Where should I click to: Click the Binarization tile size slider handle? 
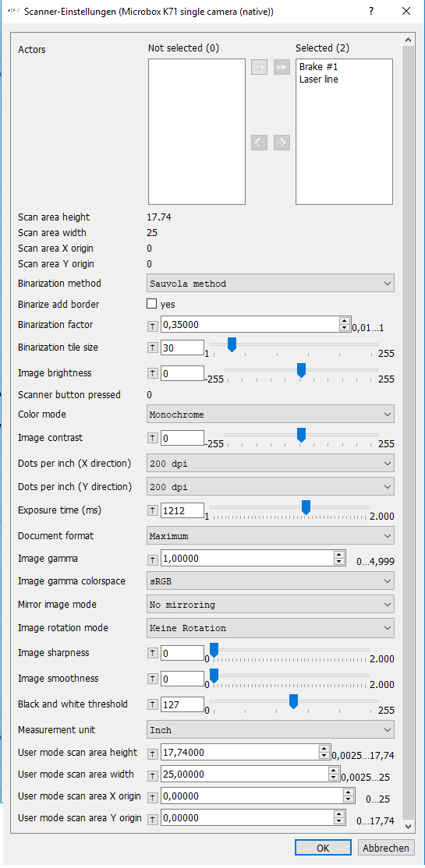click(232, 345)
